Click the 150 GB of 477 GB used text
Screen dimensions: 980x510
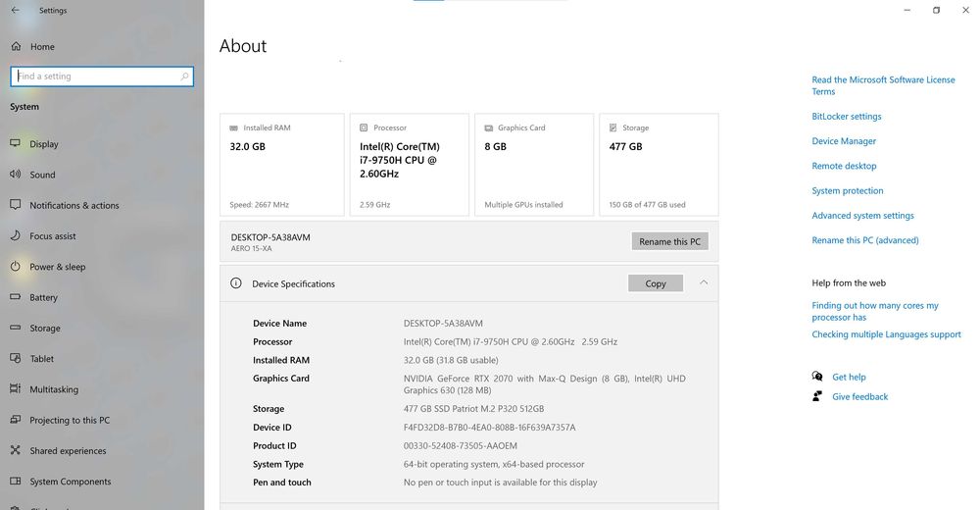point(647,205)
